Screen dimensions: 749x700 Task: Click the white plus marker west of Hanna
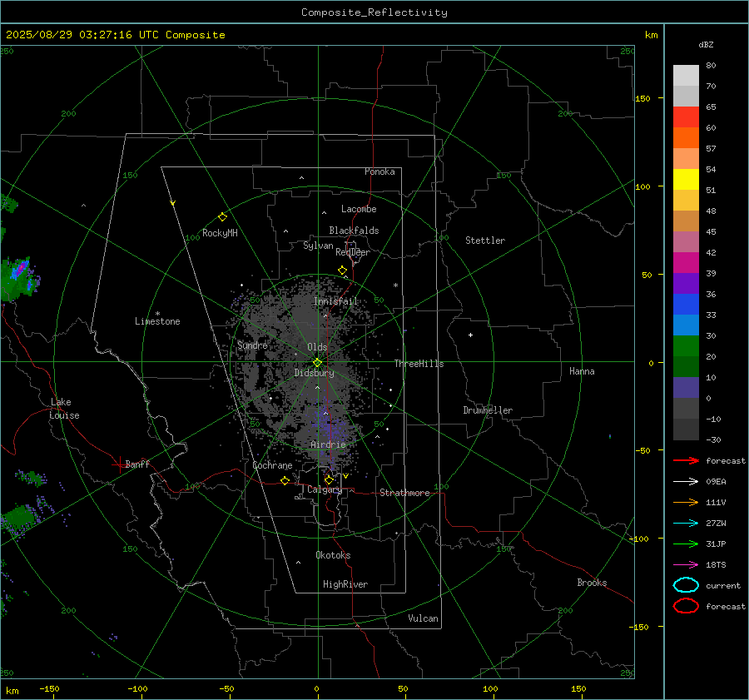(470, 335)
